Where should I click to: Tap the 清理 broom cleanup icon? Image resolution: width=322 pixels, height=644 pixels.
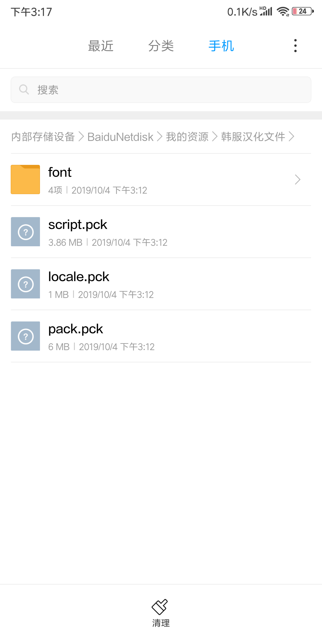160,607
